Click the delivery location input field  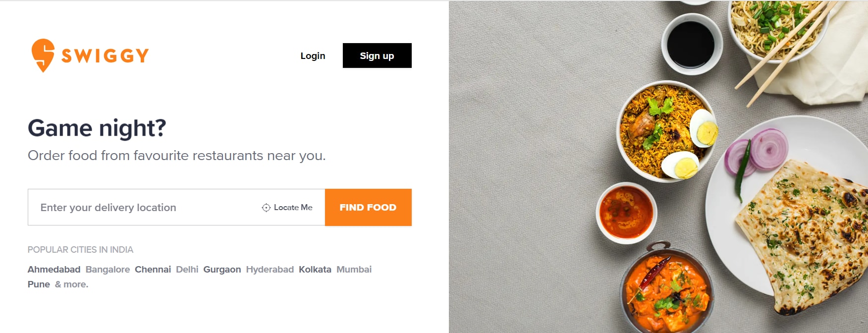(139, 208)
